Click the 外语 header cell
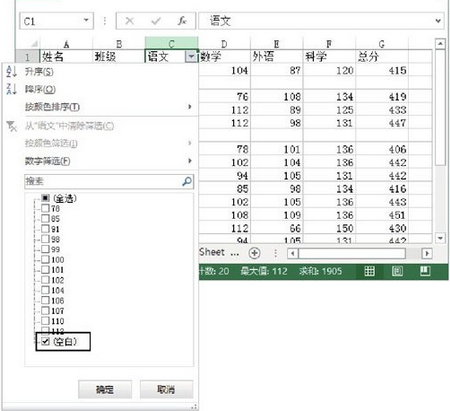Viewport: 450px width, 411px height. (x=277, y=56)
